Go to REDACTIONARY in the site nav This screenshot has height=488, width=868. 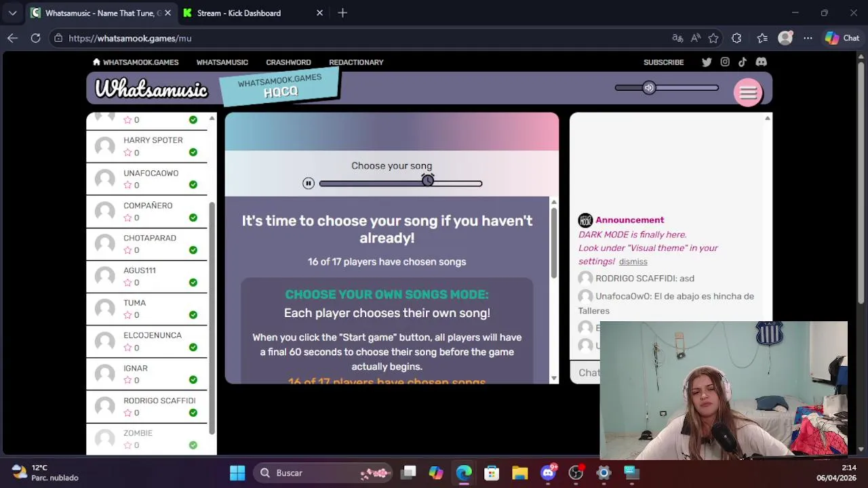point(356,62)
